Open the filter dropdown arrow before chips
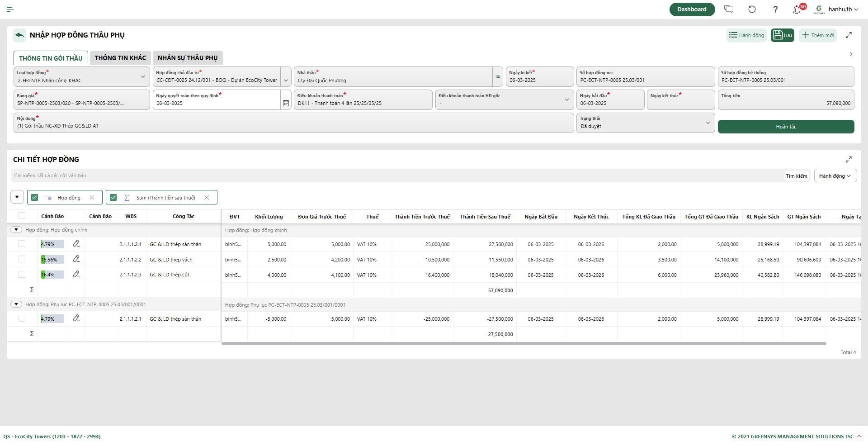The width and height of the screenshot is (868, 446). pyautogui.click(x=17, y=197)
